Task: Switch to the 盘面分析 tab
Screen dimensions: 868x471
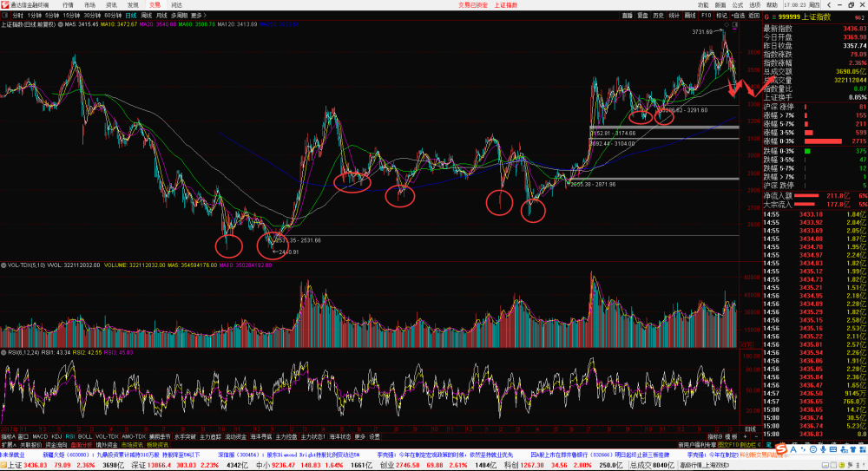Action: click(x=82, y=444)
